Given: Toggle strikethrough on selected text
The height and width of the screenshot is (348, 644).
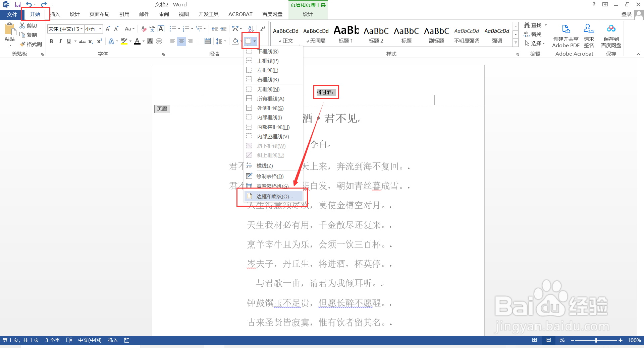Looking at the screenshot, I should click(x=82, y=41).
